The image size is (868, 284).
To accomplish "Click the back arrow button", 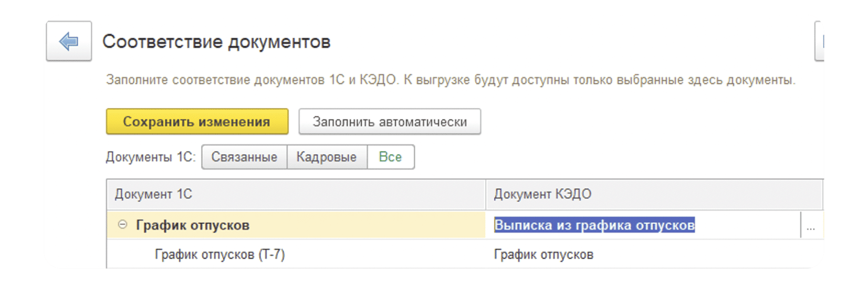I will pos(68,41).
